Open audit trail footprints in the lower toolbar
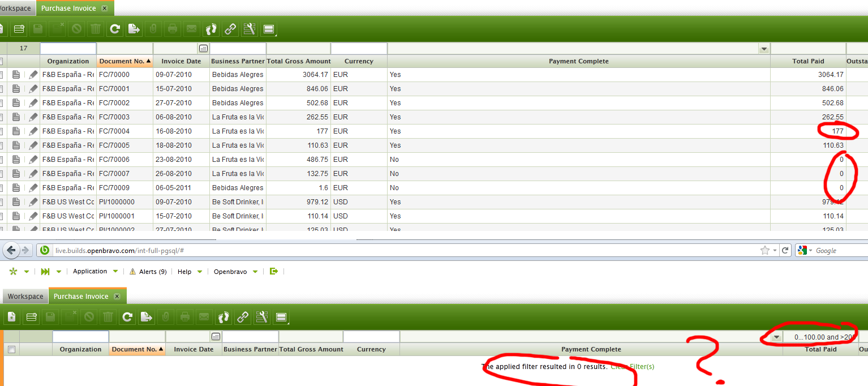868x386 pixels. point(224,317)
